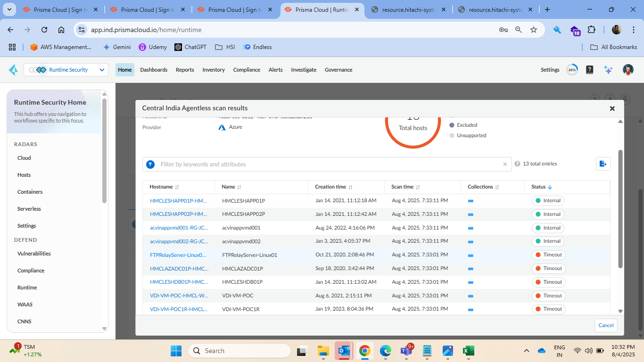644x362 pixels.
Task: Clear the filter using the X icon
Action: pyautogui.click(x=505, y=165)
